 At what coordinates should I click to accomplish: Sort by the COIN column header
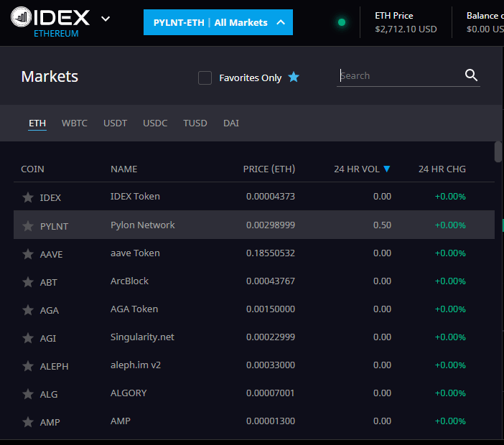tap(32, 169)
